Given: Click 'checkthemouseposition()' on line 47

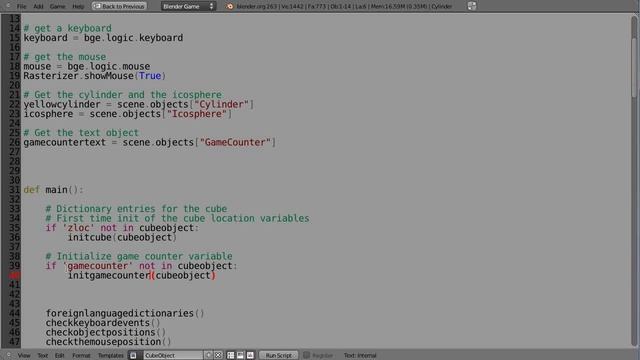Looking at the screenshot, I should (x=109, y=342).
